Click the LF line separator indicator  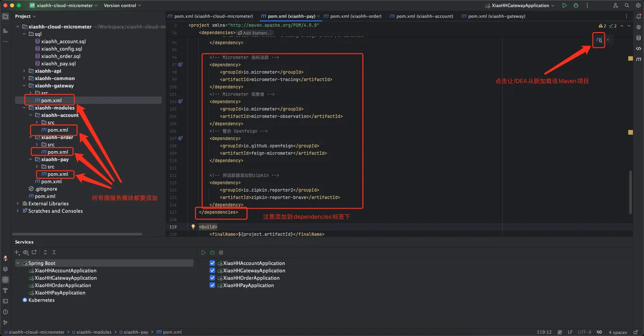[x=570, y=332]
